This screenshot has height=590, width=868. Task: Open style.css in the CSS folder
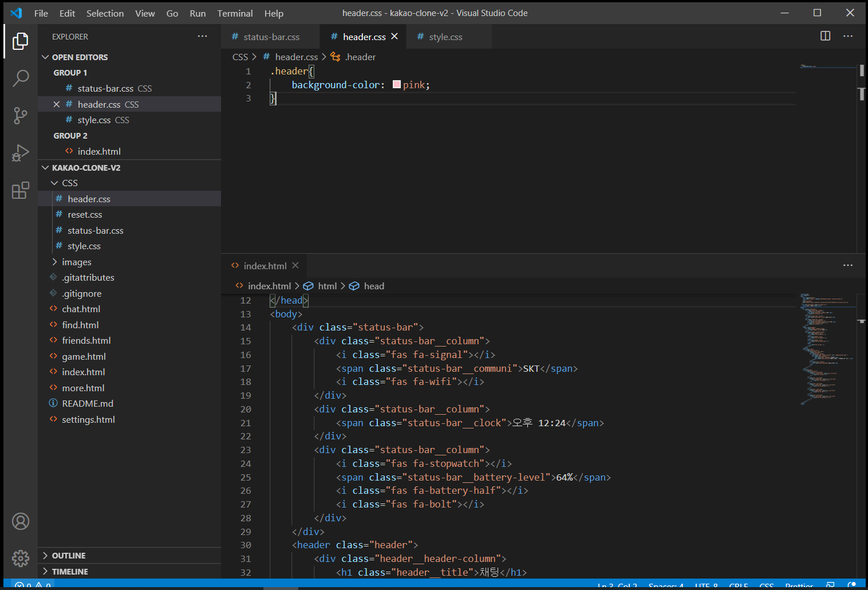129,246
